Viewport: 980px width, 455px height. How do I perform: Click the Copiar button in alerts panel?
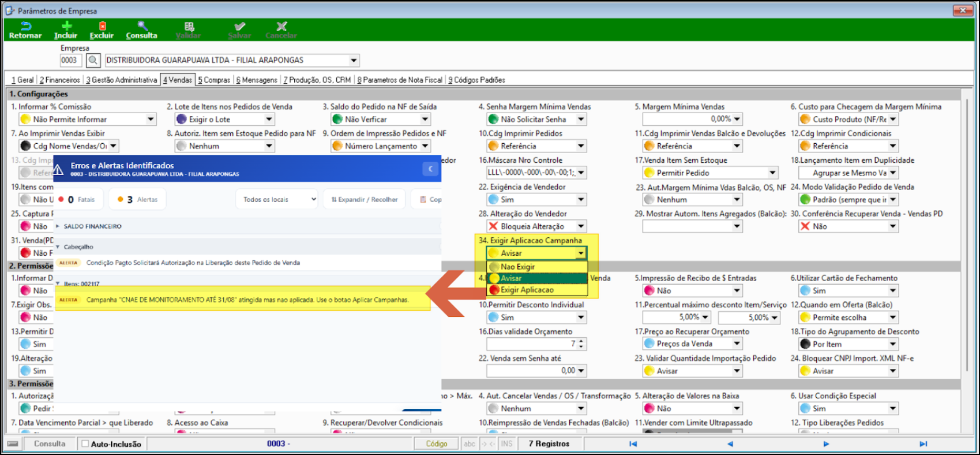(426, 199)
